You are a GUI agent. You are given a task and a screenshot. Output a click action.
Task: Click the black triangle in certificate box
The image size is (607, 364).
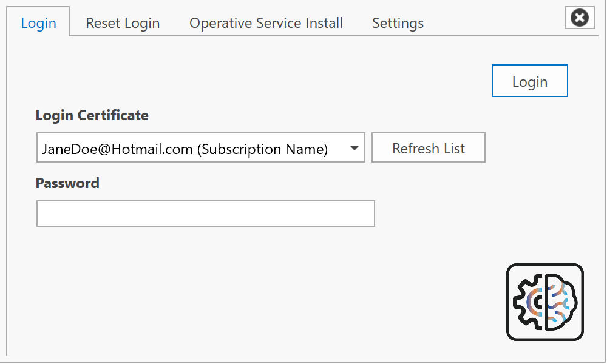[354, 149]
